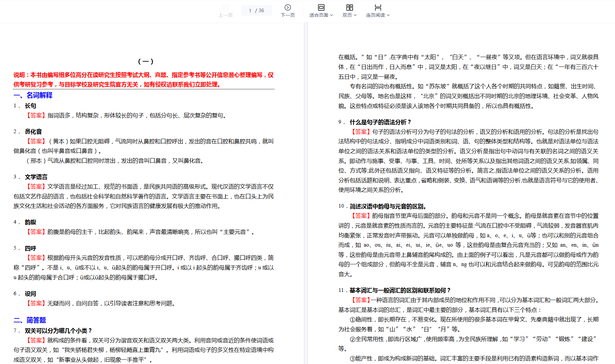Expand the 适合页面 dropdown chevron
615x364 pixels.
[x=331, y=15]
